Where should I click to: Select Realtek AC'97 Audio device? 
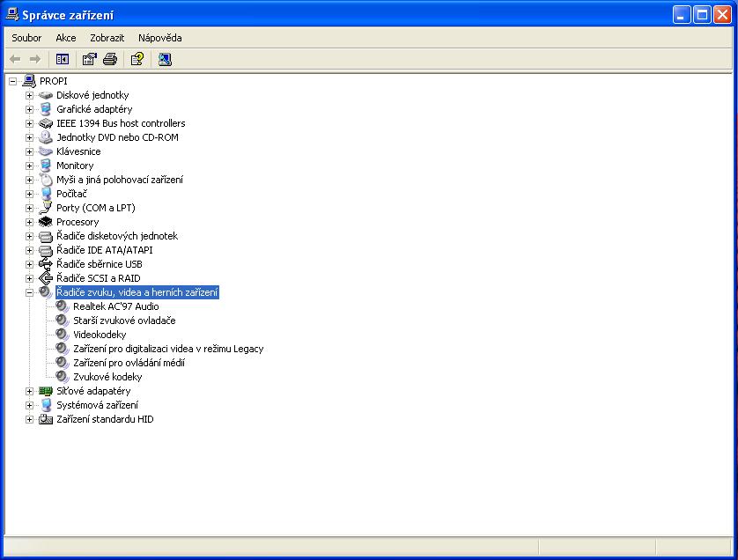point(115,306)
